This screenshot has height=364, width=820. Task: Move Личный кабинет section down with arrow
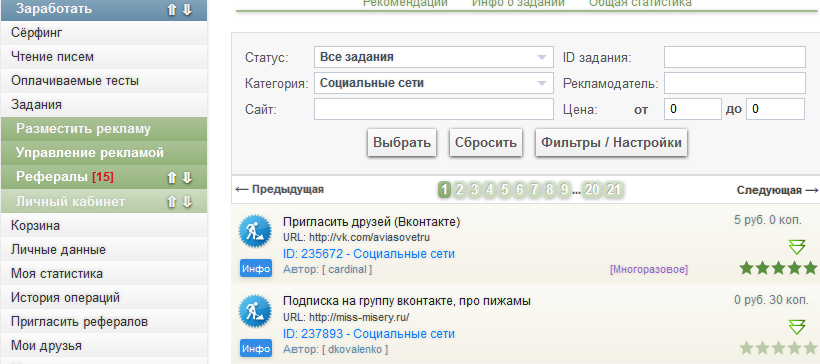187,202
